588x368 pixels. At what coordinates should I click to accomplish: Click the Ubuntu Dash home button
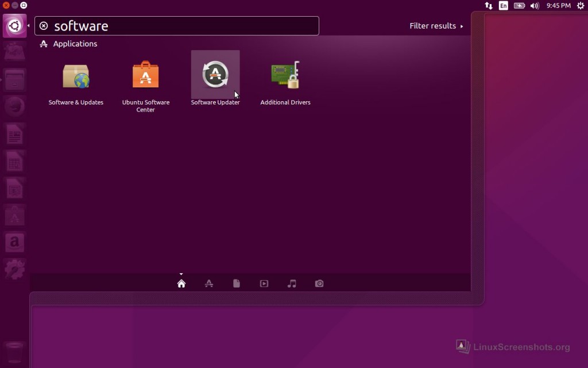coord(15,26)
